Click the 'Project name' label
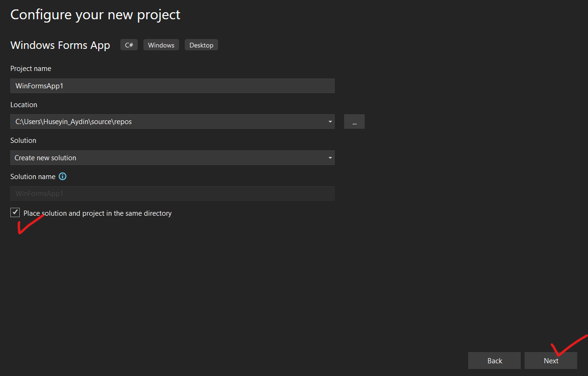The image size is (588, 376). 31,69
